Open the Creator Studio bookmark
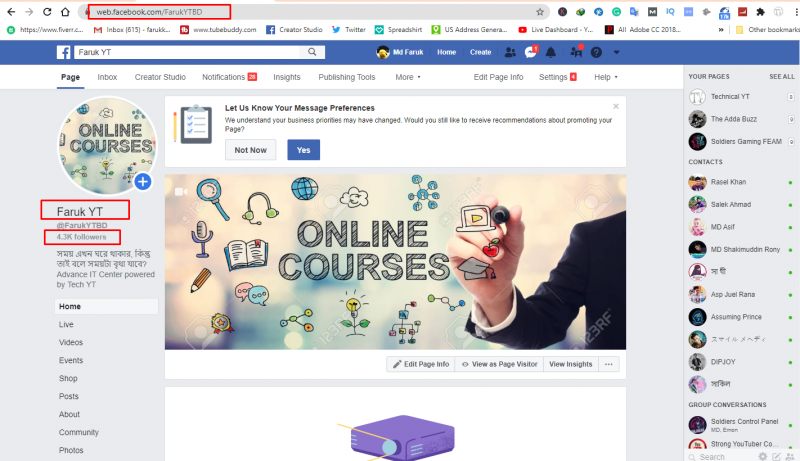Screen dimensions: 800x461 [294, 30]
